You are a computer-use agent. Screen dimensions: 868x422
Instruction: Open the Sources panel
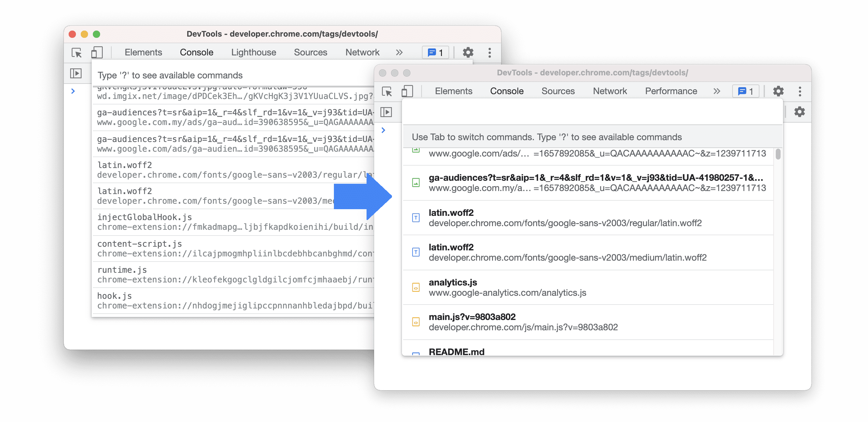[x=557, y=90]
